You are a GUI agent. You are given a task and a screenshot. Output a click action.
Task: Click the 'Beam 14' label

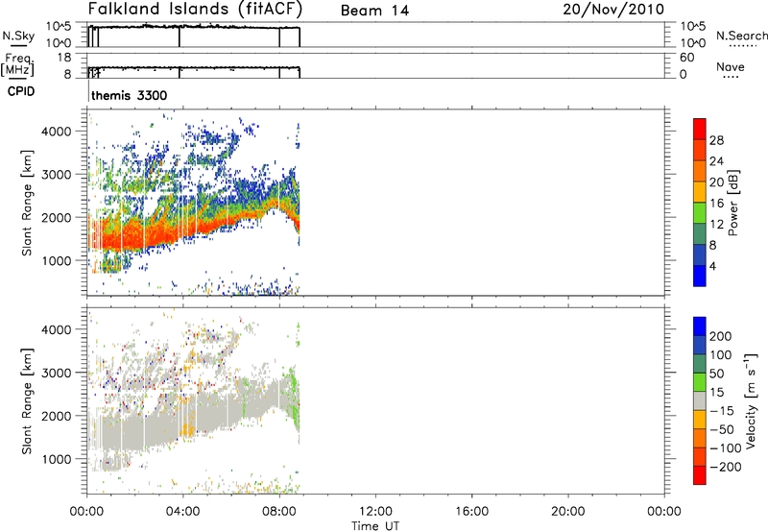(374, 11)
